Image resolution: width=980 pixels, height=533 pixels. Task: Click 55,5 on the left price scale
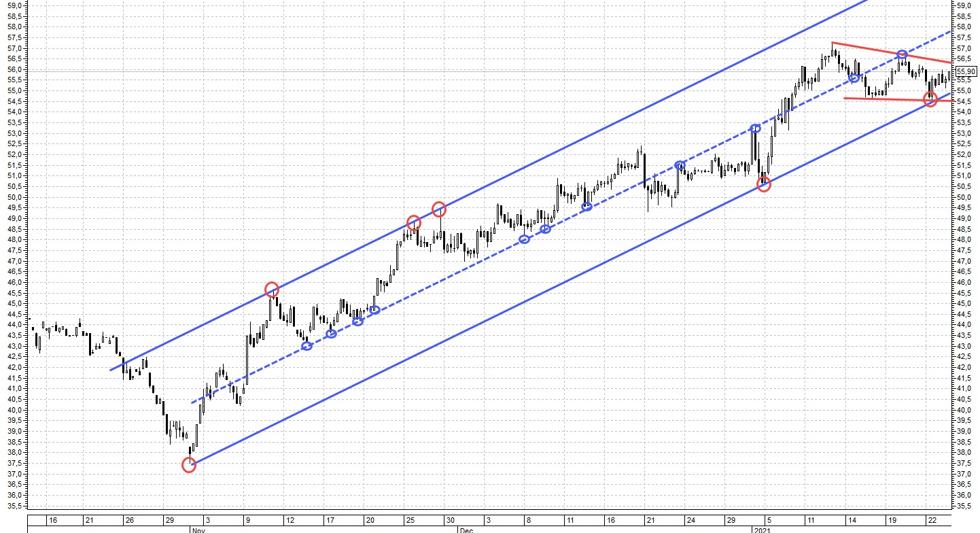tap(14, 80)
